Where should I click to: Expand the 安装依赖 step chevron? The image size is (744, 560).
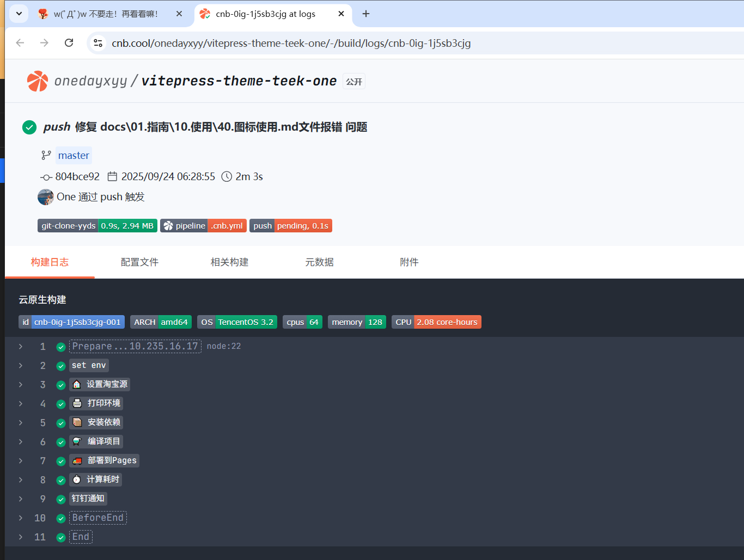[21, 423]
